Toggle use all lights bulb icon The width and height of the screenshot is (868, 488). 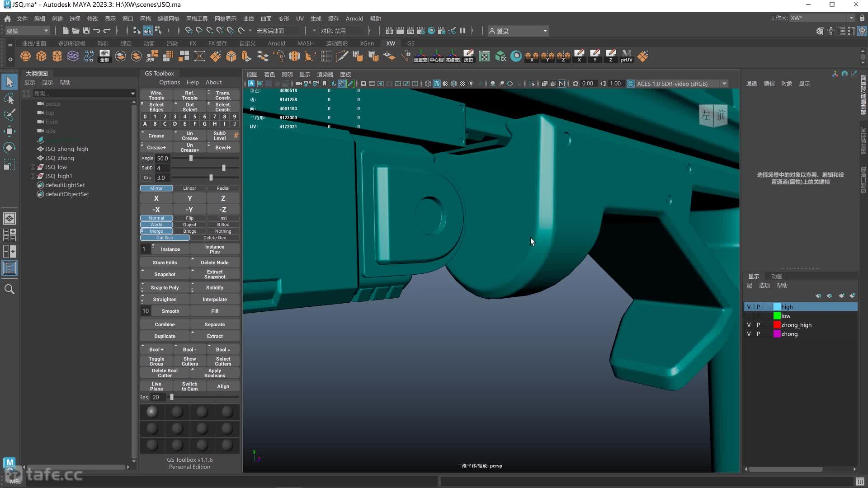[471, 84]
